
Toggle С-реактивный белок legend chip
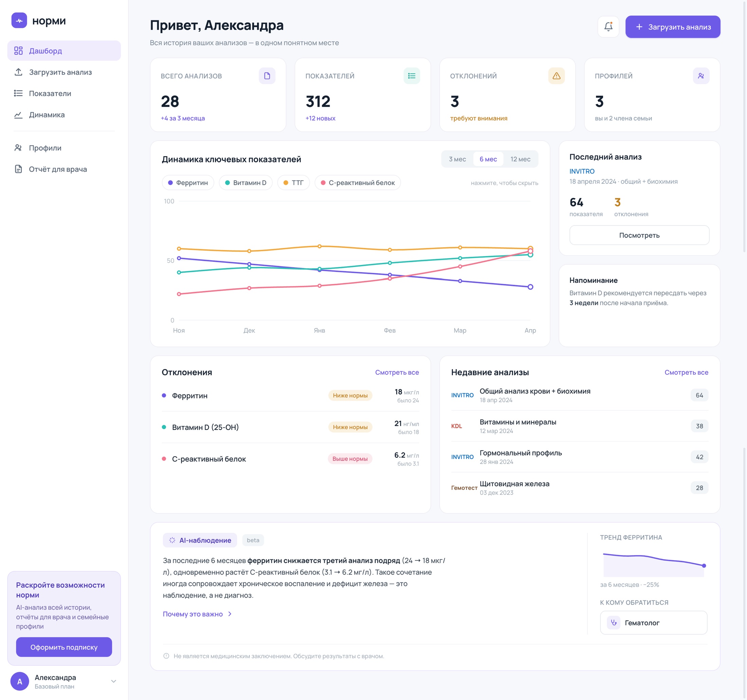[x=358, y=183]
